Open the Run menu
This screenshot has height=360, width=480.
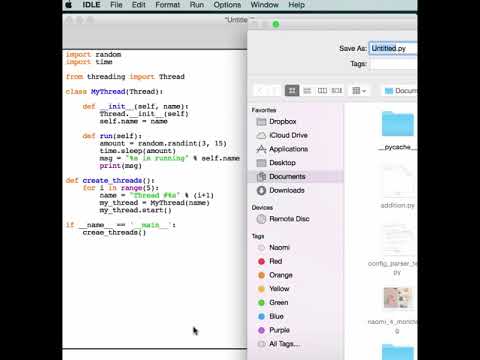(x=197, y=5)
